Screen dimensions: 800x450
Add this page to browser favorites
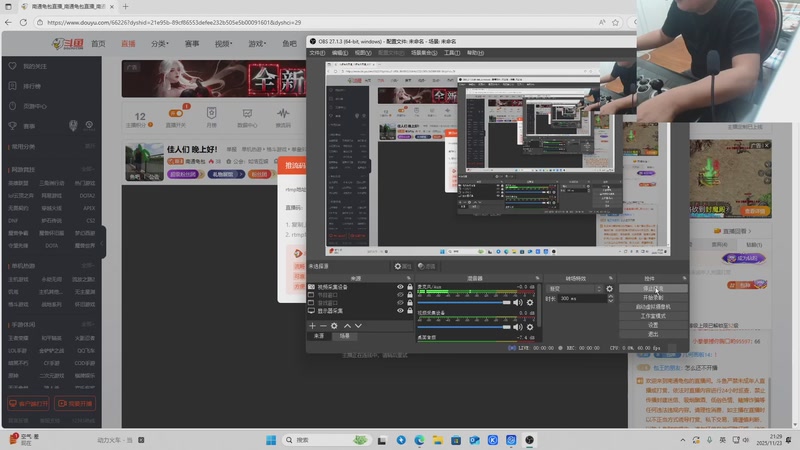(x=615, y=22)
